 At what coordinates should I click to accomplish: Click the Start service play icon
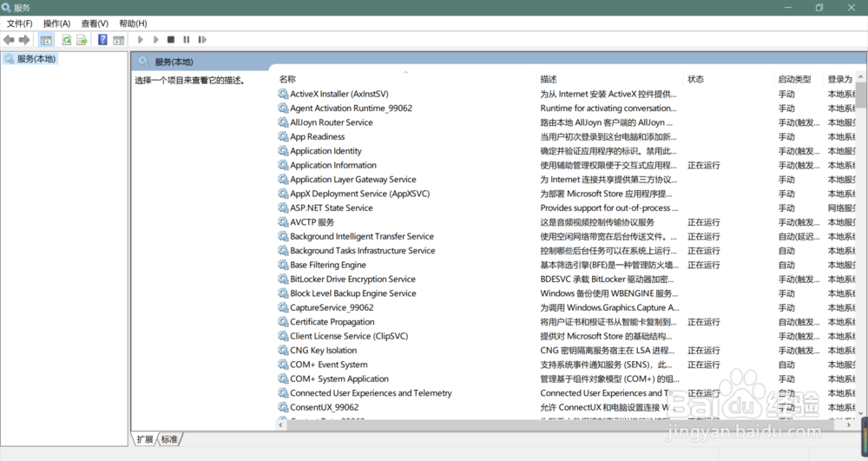pyautogui.click(x=140, y=40)
